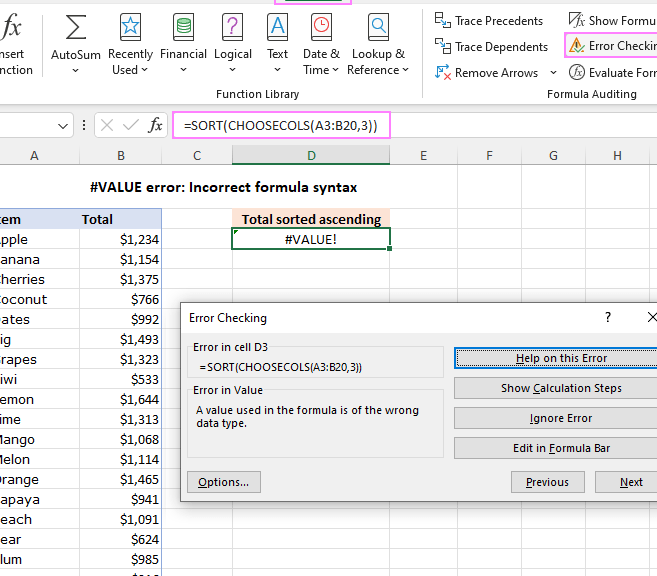Open Error Checking Options button
Image resolution: width=657 pixels, height=576 pixels.
[224, 482]
